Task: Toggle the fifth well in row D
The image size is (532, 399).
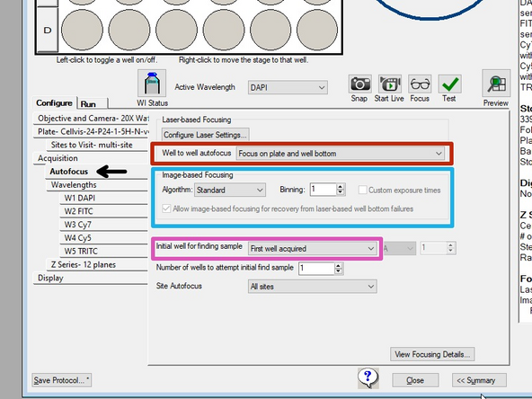Action: pos(270,30)
